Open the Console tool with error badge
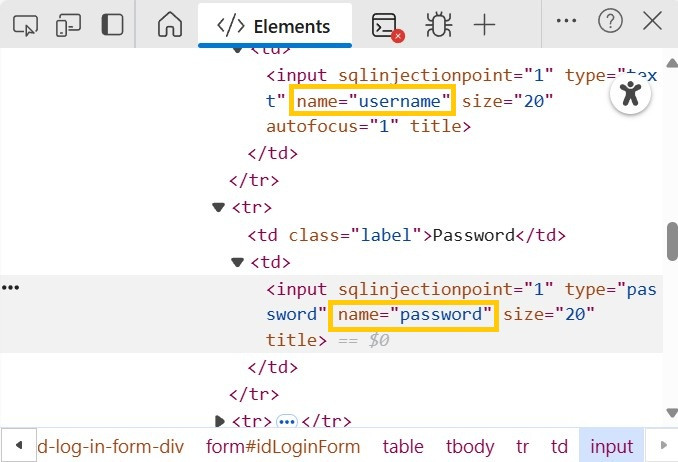Viewport: 678px width, 462px height. click(385, 25)
